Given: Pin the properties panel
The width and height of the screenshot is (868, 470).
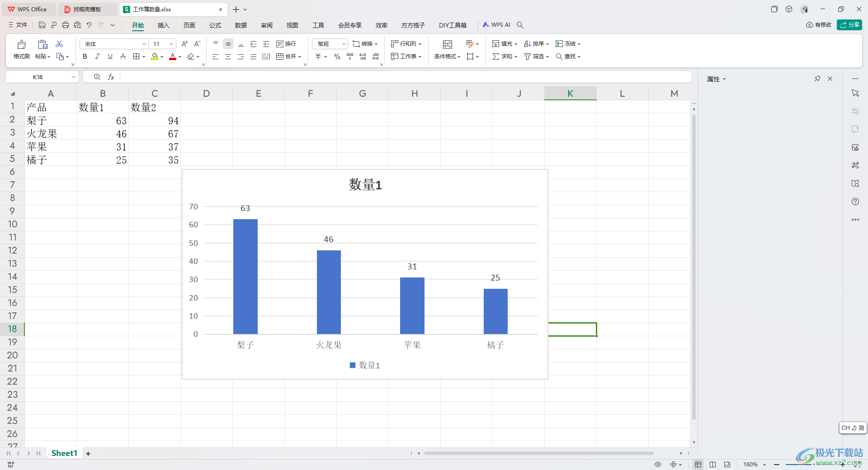Looking at the screenshot, I should pyautogui.click(x=817, y=79).
